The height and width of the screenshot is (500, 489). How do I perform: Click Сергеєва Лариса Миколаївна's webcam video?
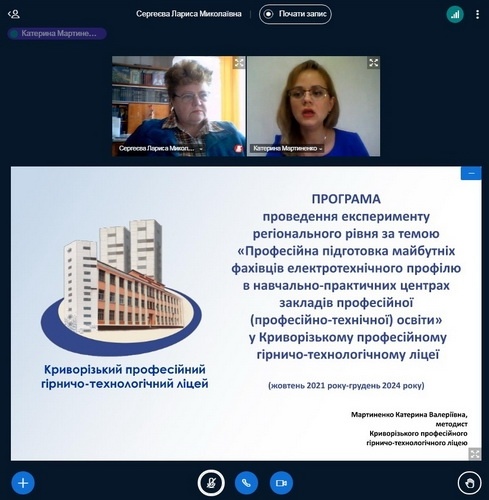[x=179, y=106]
